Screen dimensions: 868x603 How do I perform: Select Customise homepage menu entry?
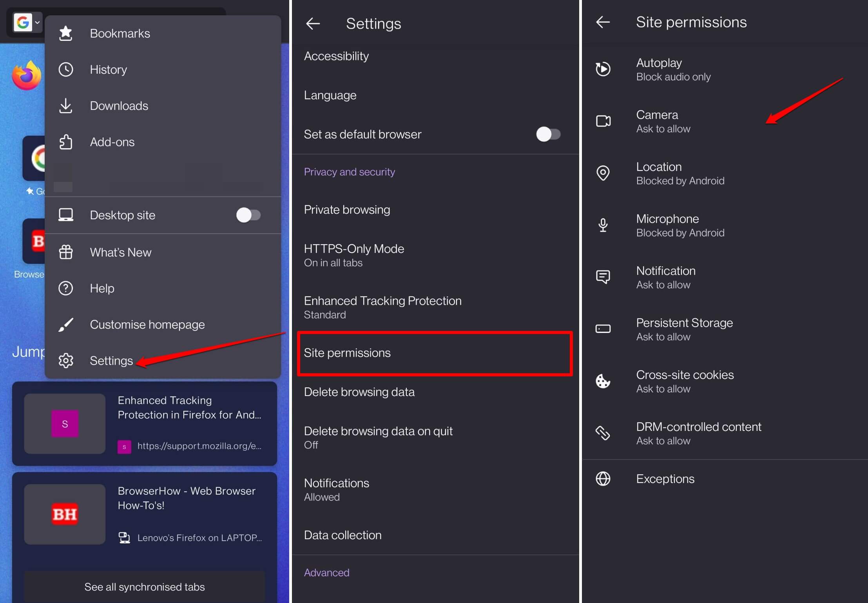pyautogui.click(x=147, y=324)
